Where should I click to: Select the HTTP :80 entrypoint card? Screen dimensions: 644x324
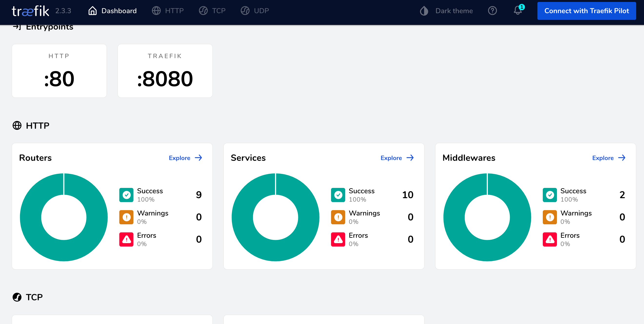59,71
